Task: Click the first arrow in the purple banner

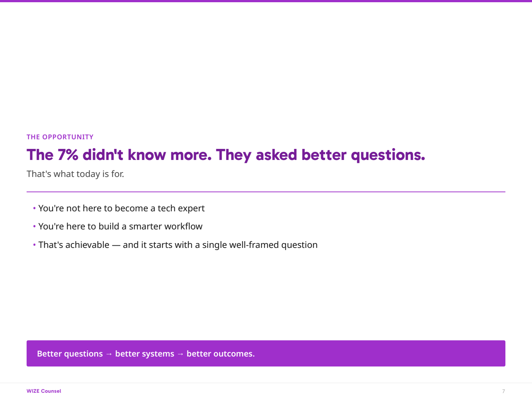Action: (109, 354)
